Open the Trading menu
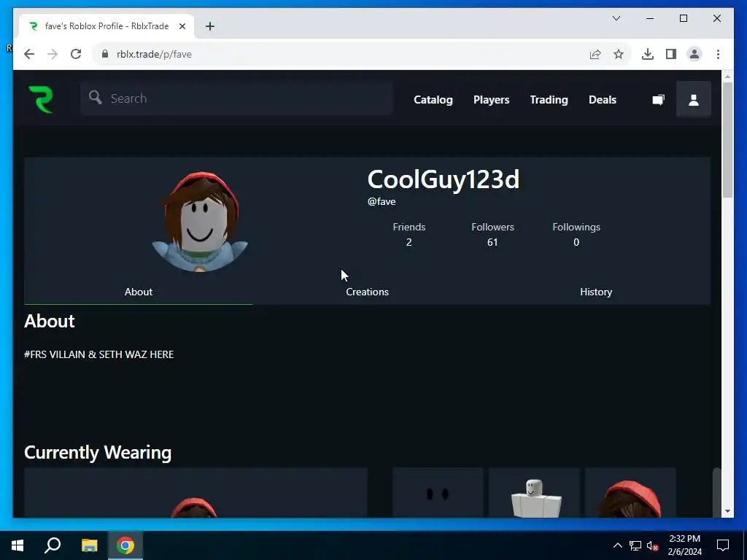The width and height of the screenshot is (747, 560). (x=549, y=99)
